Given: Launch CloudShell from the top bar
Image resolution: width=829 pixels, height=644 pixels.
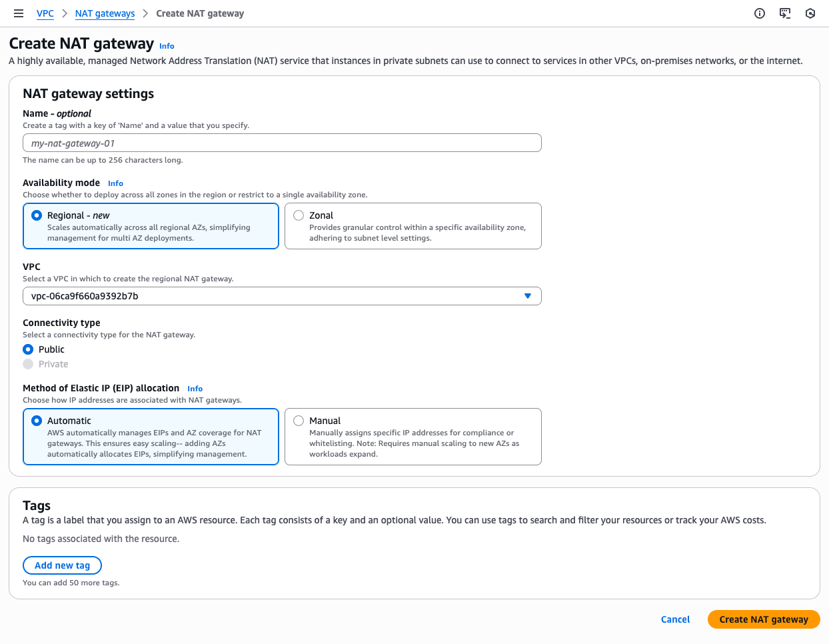Looking at the screenshot, I should click(x=785, y=13).
